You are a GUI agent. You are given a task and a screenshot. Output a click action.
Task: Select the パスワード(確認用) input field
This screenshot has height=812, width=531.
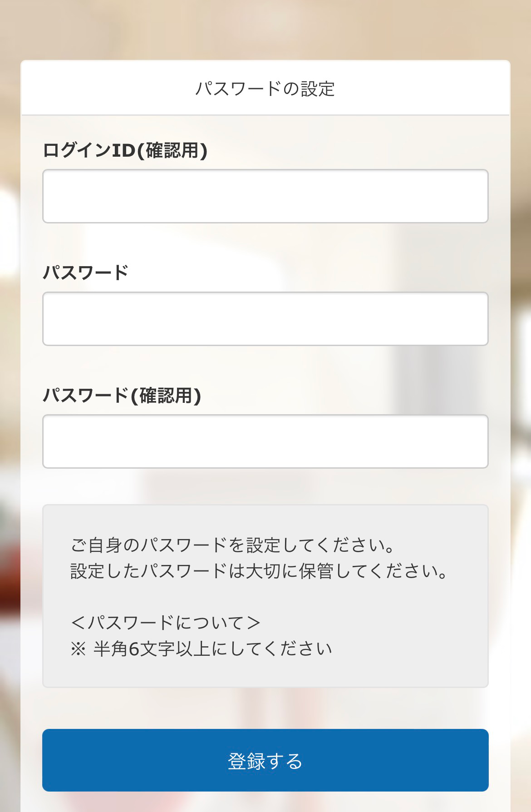(x=265, y=441)
